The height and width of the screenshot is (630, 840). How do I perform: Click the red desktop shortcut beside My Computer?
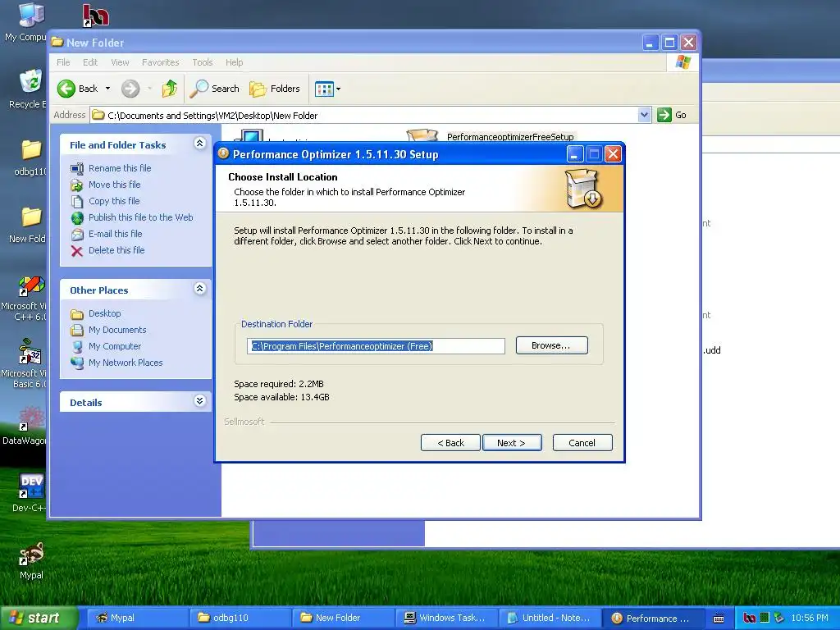pos(95,15)
